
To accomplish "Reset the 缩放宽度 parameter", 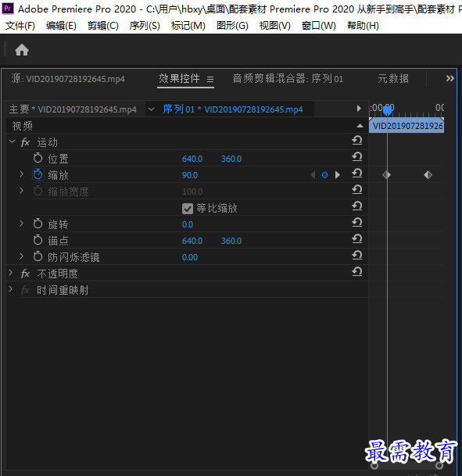I will click(x=357, y=190).
